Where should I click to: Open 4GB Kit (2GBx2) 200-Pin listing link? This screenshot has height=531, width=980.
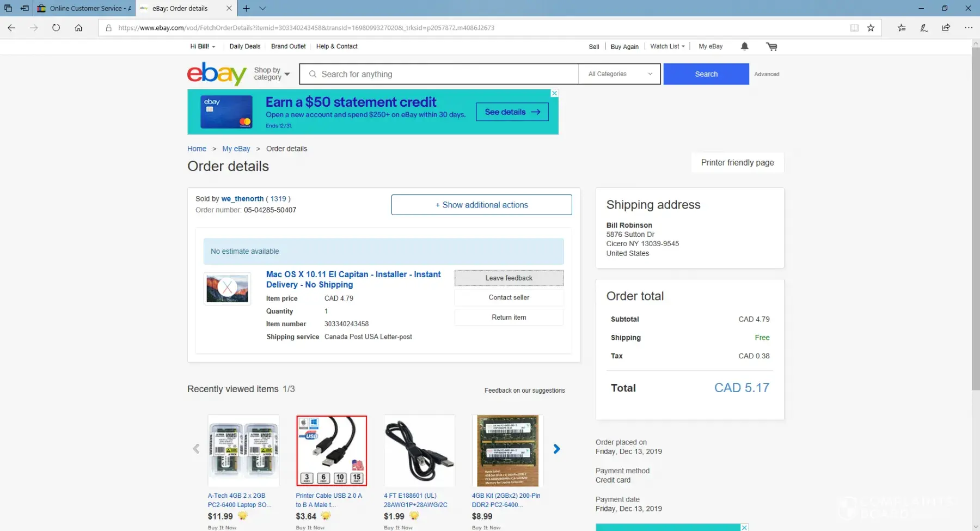pos(506,500)
